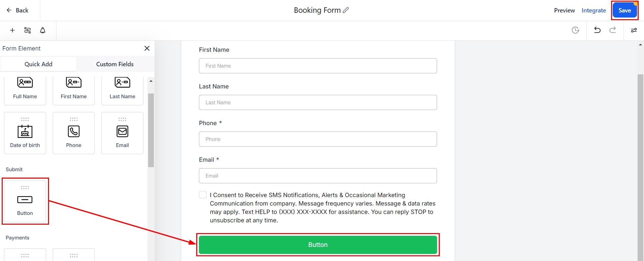Tick the SMS consent checkbox
Image resolution: width=644 pixels, height=261 pixels.
click(x=203, y=195)
